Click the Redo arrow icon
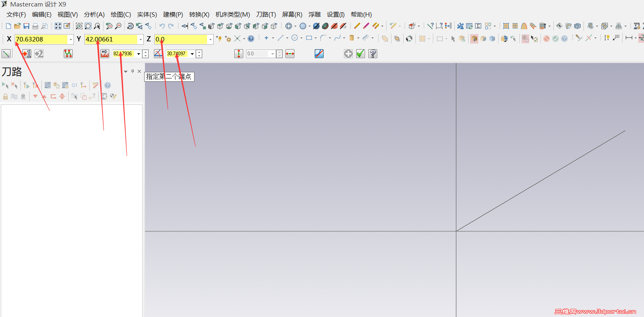Viewport: 644px width, 317px height. pos(171,26)
